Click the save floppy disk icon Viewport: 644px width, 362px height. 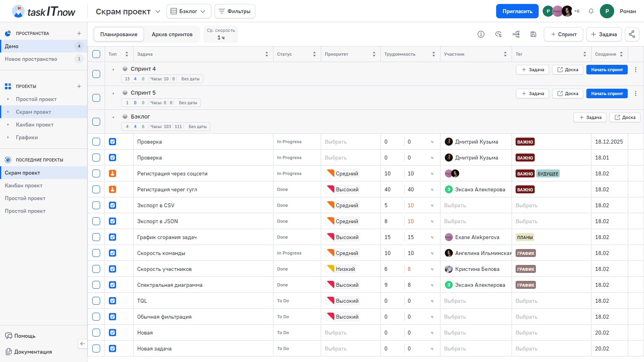coord(533,34)
